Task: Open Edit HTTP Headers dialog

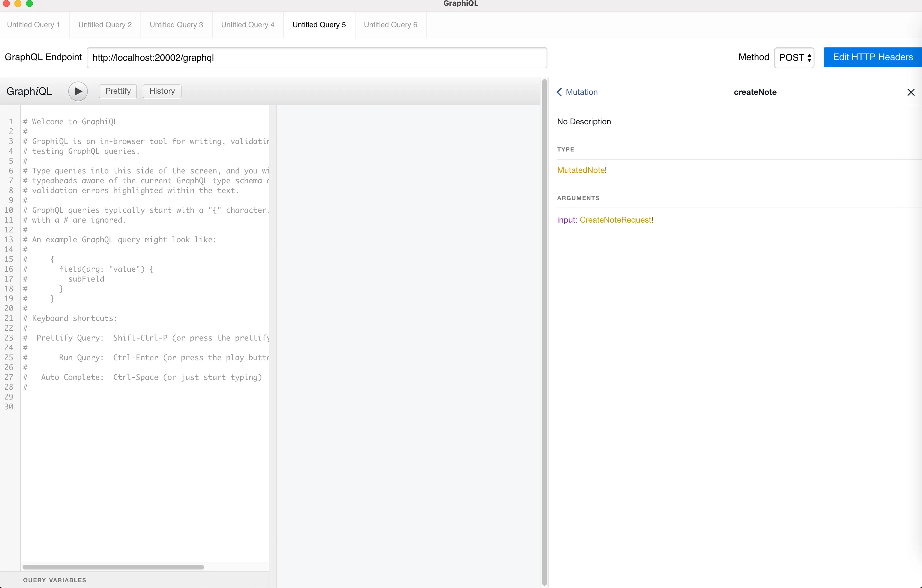Action: click(x=873, y=57)
